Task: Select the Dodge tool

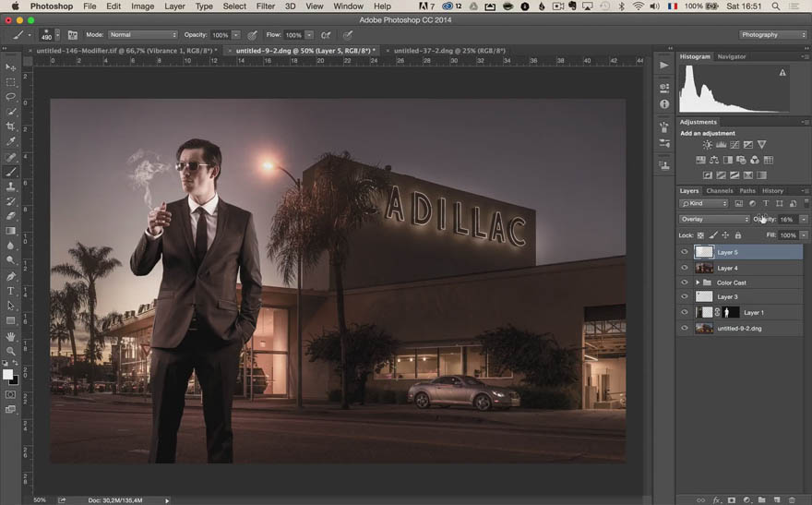Action: (x=10, y=260)
